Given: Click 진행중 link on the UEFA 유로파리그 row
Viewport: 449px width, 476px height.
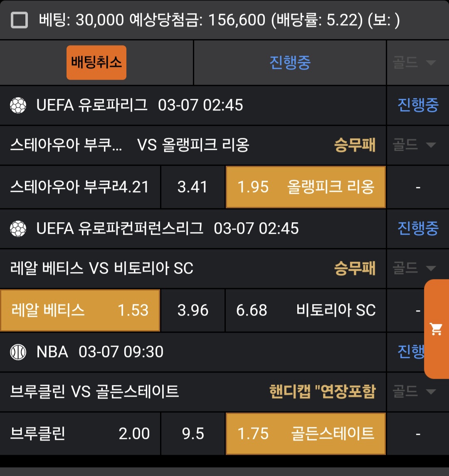Looking at the screenshot, I should click(417, 105).
